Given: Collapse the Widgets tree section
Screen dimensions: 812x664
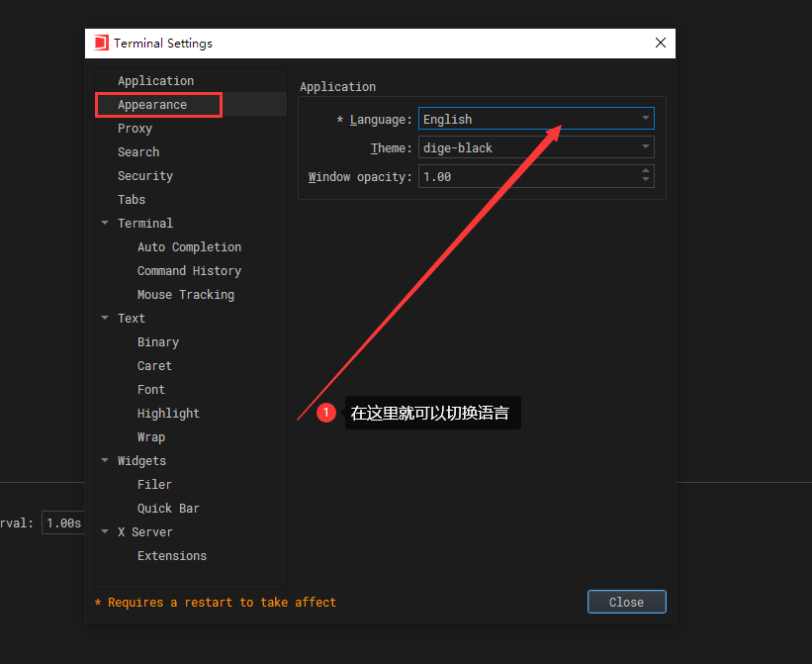Looking at the screenshot, I should point(105,460).
